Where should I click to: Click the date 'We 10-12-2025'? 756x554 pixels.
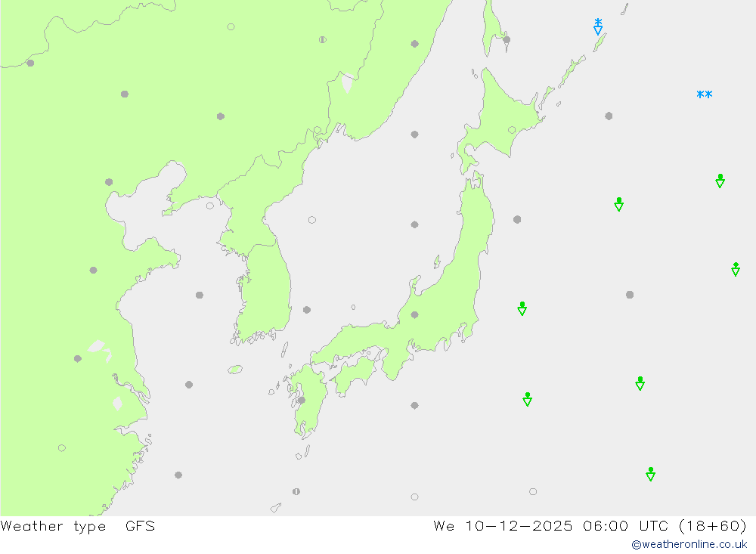point(503,525)
